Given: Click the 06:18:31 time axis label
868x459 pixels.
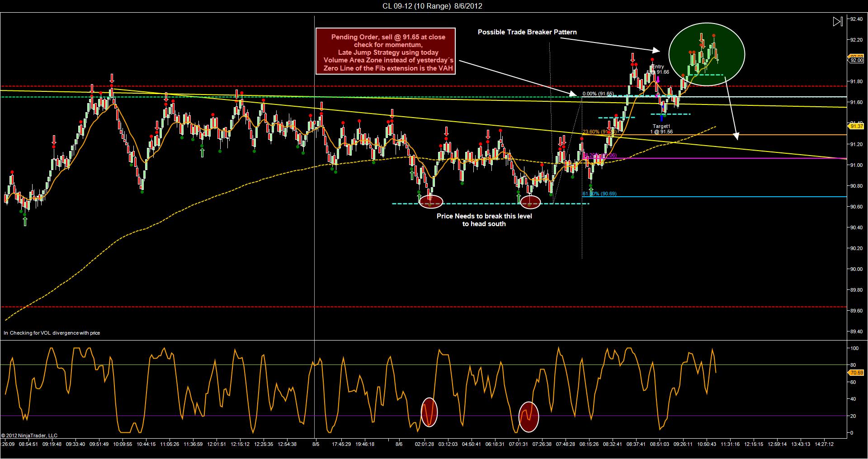Looking at the screenshot, I should (x=495, y=444).
